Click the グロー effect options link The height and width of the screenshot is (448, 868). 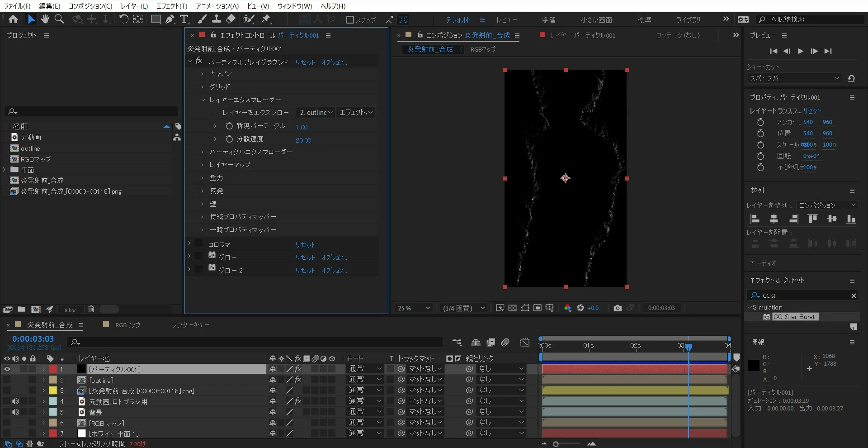(x=334, y=257)
